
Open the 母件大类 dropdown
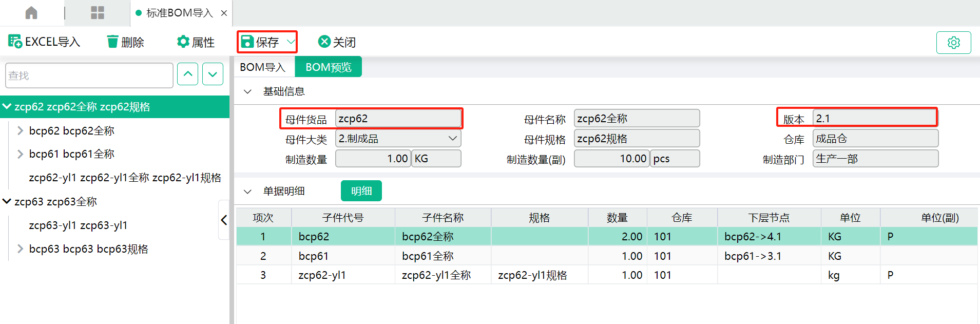[452, 139]
